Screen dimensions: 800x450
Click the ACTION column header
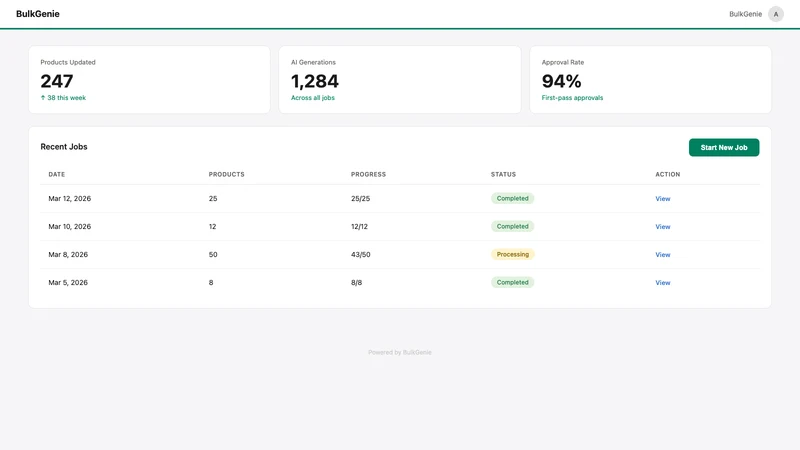tap(667, 174)
